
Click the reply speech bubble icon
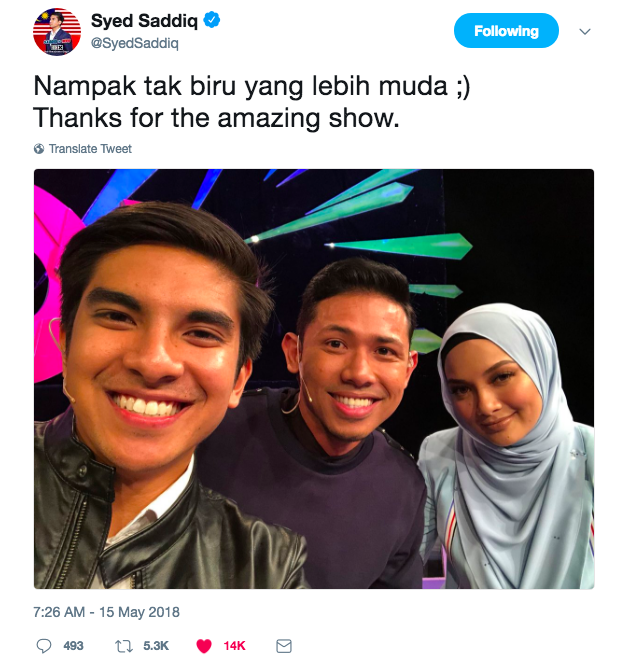(44, 646)
